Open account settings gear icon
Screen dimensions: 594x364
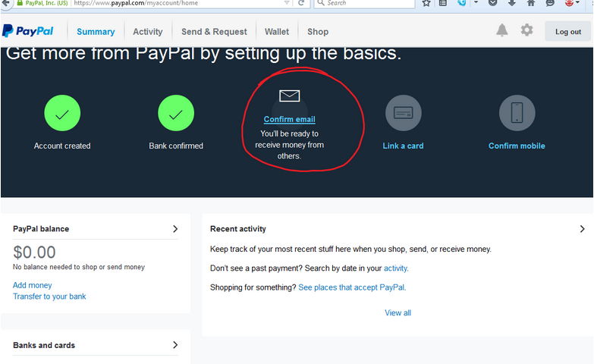(526, 30)
